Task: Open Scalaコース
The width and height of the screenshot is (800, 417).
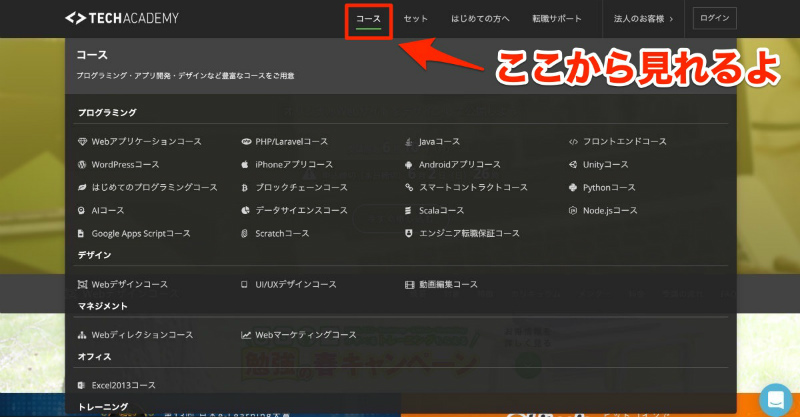Action: (441, 210)
